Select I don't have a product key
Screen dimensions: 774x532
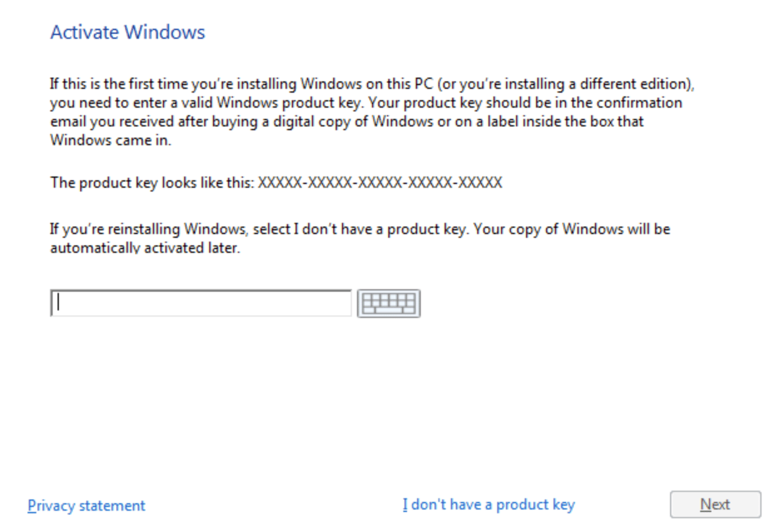[x=488, y=504]
